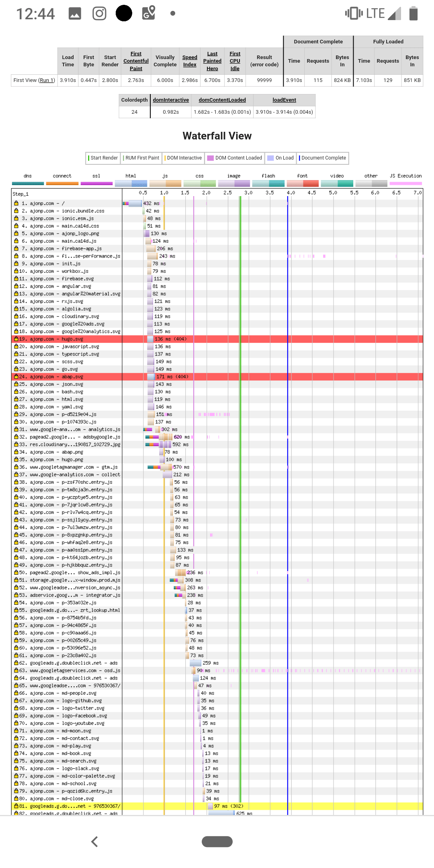Image resolution: width=434 pixels, height=868 pixels.
Task: Open the Speed Index header link
Action: [x=190, y=61]
